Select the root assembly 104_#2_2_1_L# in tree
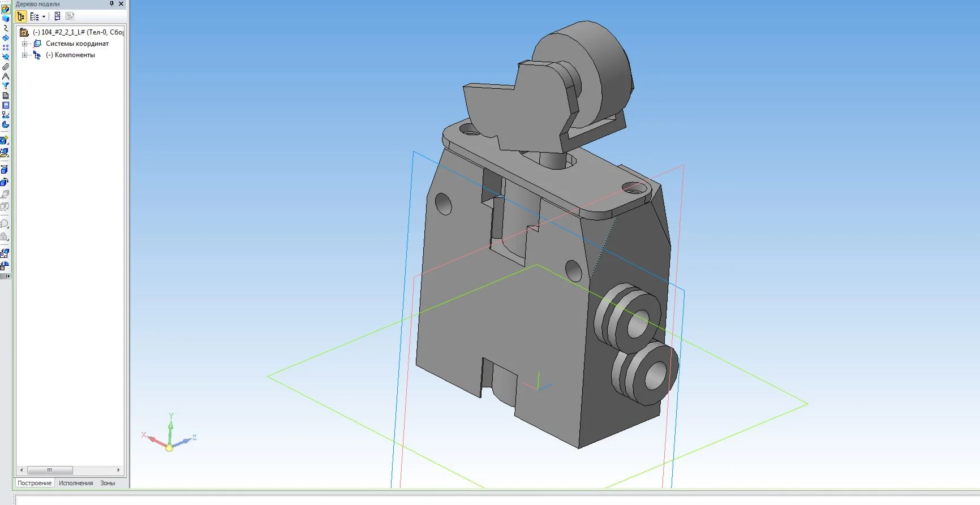Viewport: 980px width, 505px height. [78, 32]
